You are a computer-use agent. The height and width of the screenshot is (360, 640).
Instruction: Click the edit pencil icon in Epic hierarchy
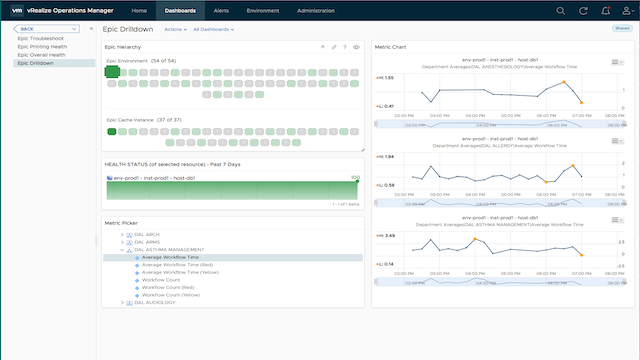pos(334,47)
